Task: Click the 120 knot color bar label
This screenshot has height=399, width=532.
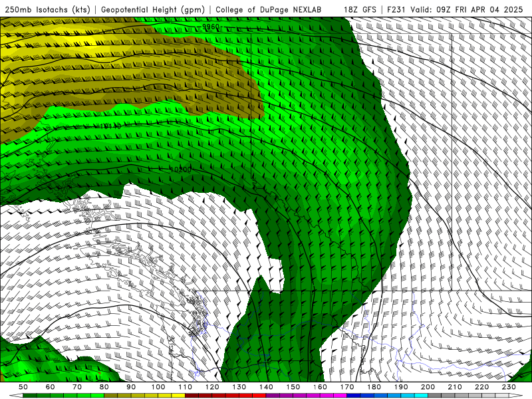Action: click(212, 387)
